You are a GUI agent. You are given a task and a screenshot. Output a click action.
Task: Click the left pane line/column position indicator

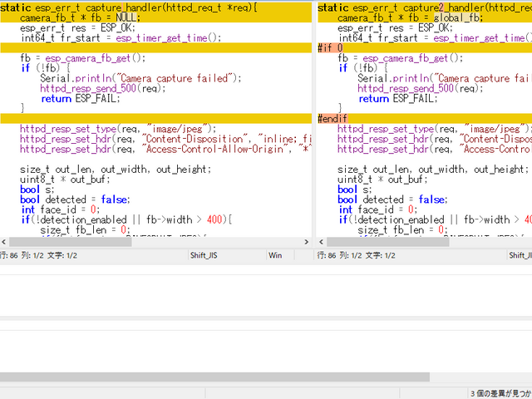38,255
